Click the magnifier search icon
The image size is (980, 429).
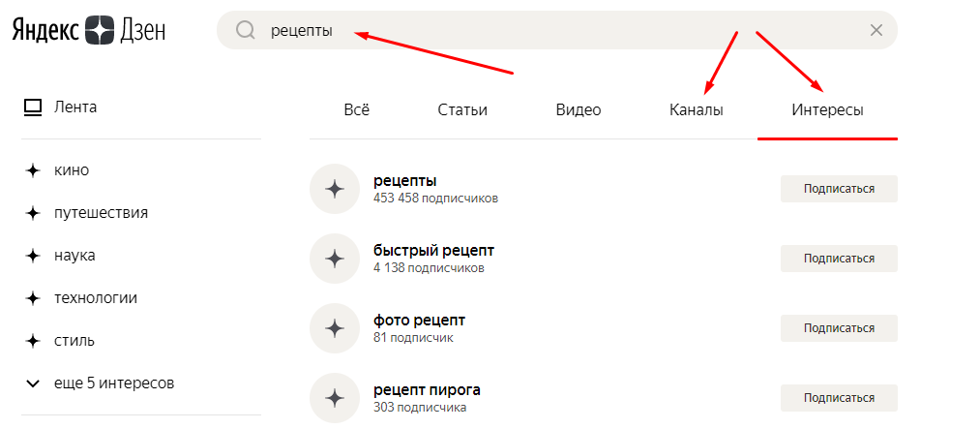(245, 30)
